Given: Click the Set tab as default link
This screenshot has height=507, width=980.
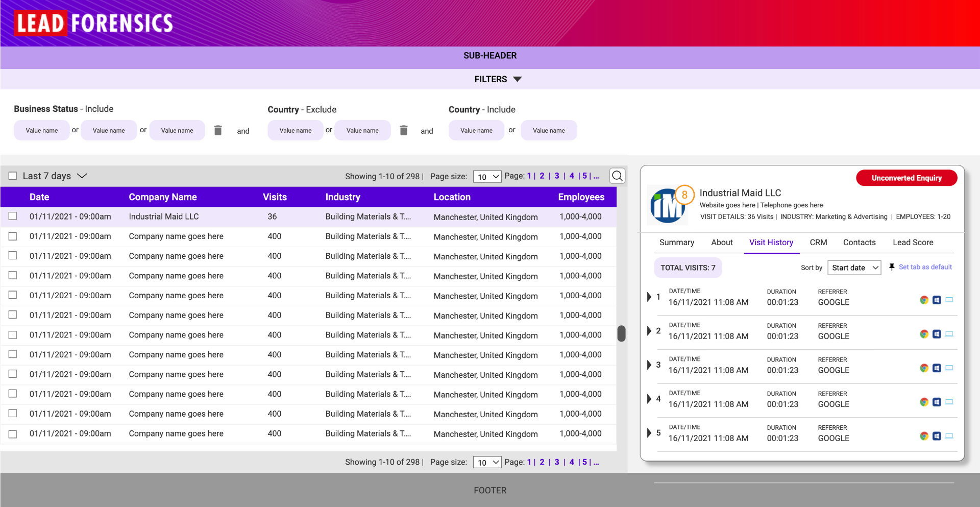Looking at the screenshot, I should (925, 267).
